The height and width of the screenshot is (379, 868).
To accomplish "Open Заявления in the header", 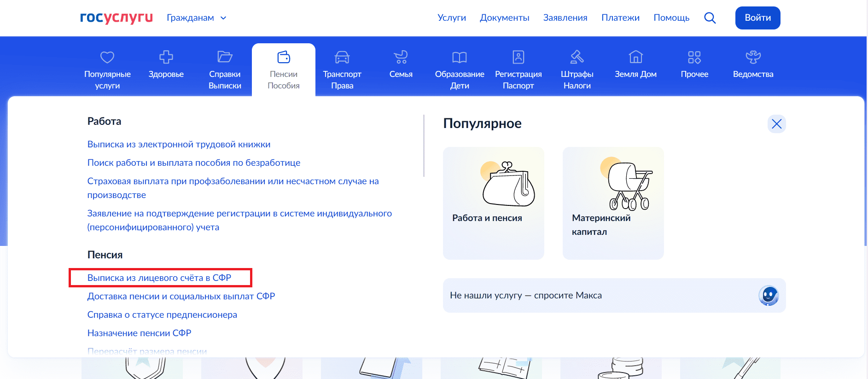I will coord(565,17).
